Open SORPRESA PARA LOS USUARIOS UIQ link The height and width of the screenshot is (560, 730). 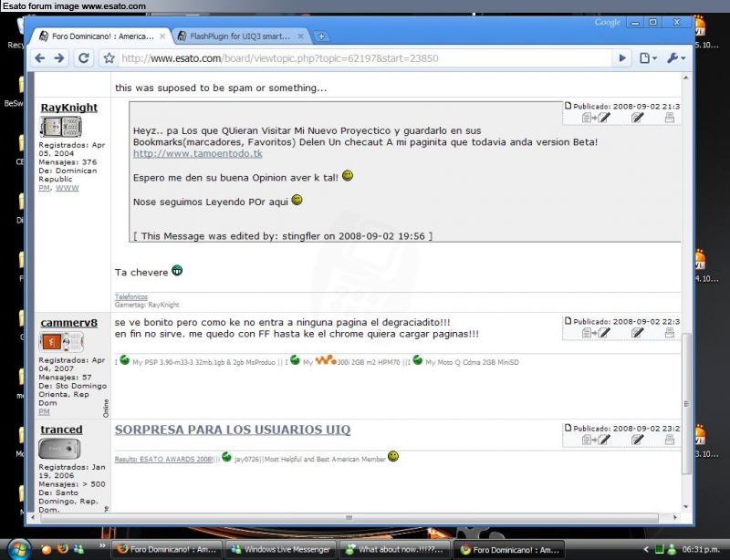click(233, 430)
